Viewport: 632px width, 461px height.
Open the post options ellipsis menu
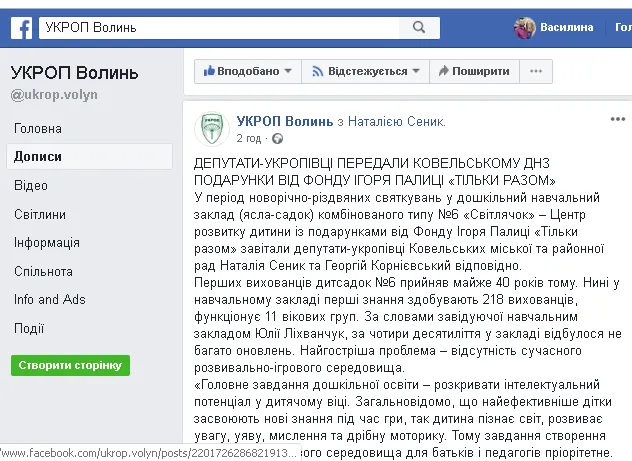tap(617, 119)
